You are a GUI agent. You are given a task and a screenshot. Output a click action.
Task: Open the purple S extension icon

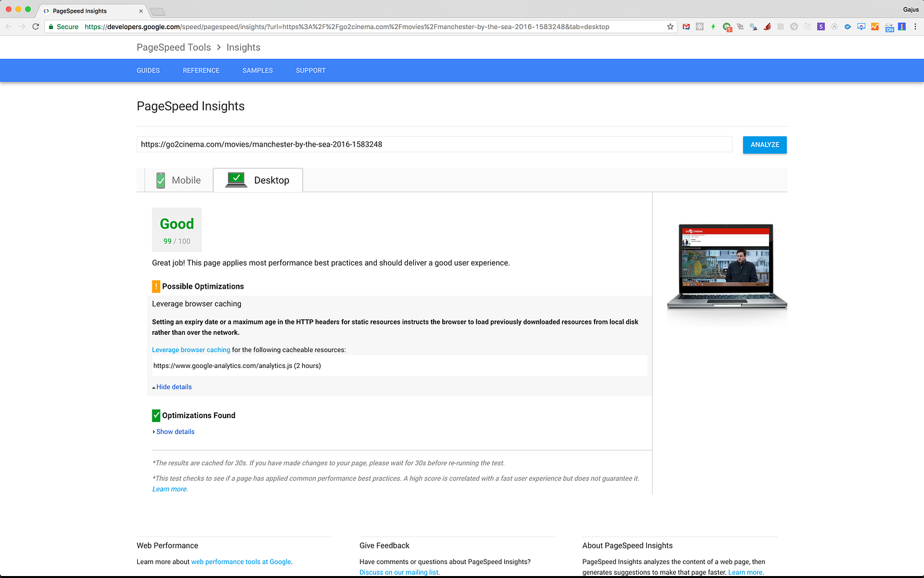(x=820, y=27)
